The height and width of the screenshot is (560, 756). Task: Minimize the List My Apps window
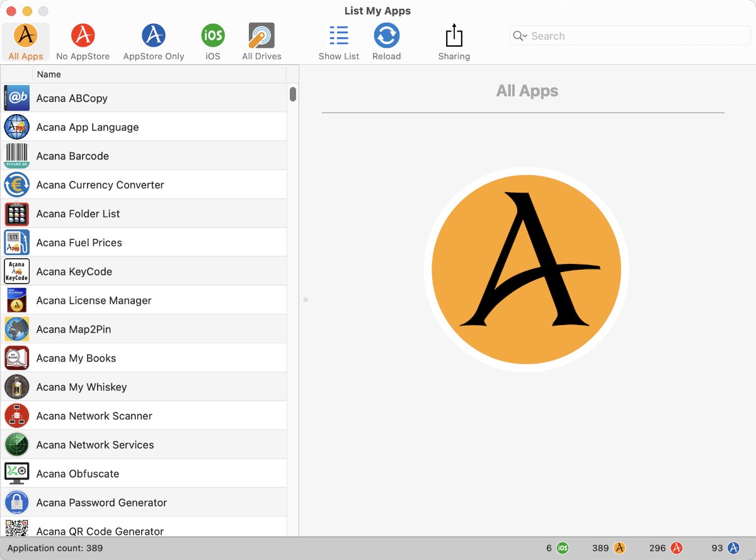point(27,11)
